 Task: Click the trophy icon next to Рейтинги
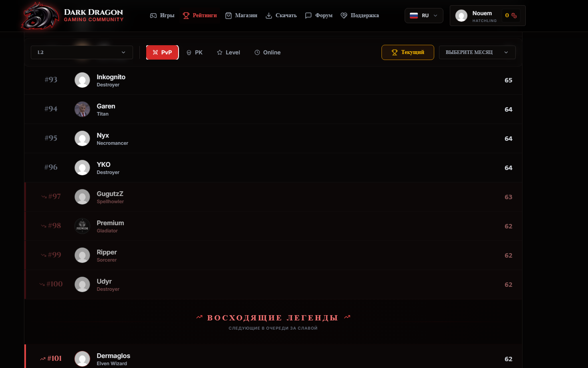point(186,16)
